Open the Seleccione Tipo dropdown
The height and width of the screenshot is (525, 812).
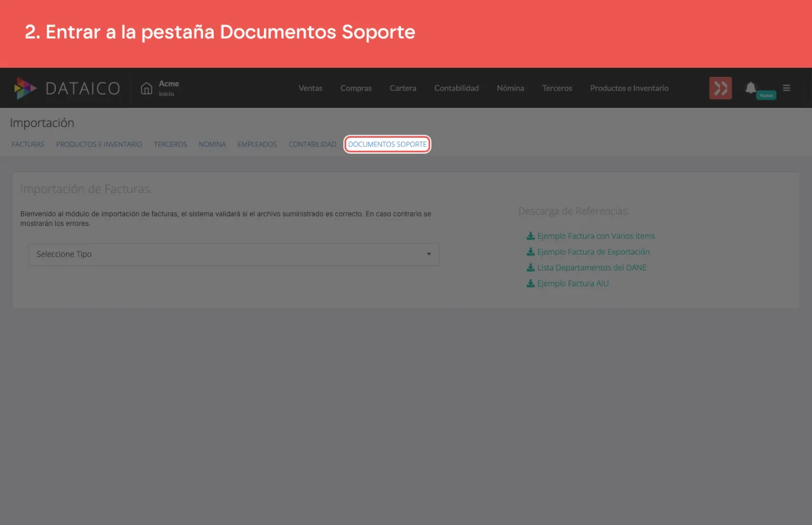[x=234, y=254]
